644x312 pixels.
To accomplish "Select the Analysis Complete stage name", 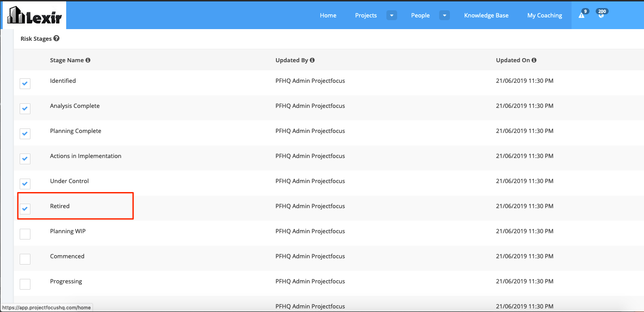I will (75, 106).
